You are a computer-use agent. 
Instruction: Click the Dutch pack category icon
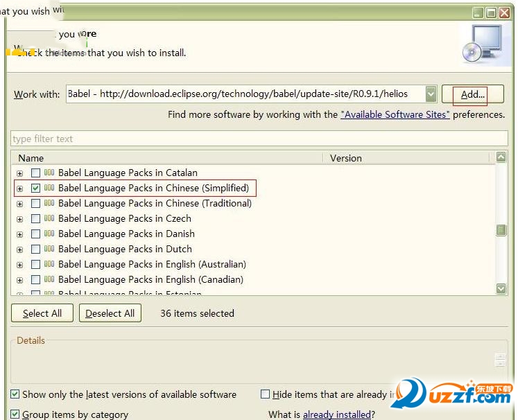pos(49,249)
